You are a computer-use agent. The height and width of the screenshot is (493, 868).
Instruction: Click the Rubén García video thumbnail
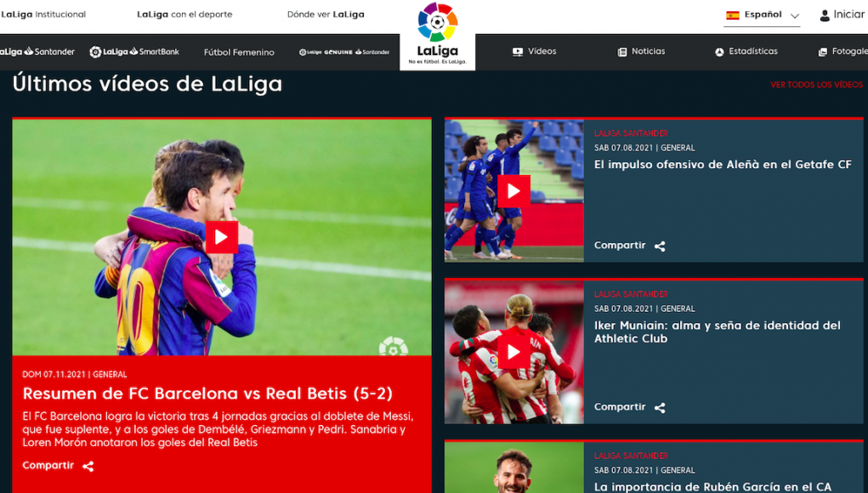tap(513, 467)
